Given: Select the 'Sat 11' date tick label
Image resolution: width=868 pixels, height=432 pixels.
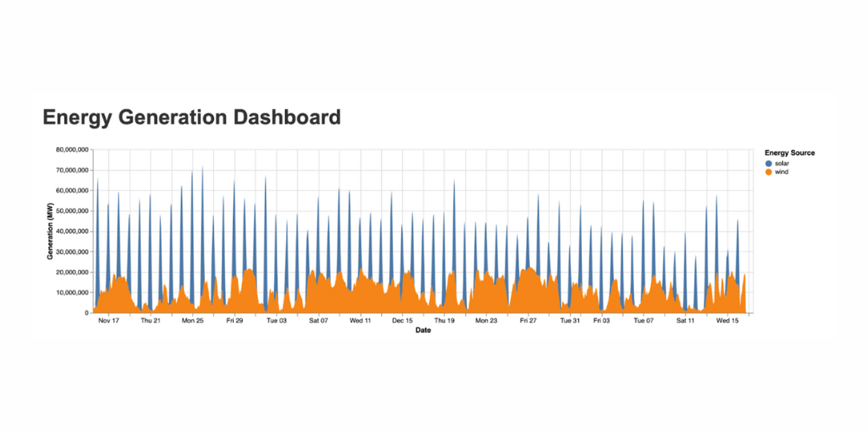Looking at the screenshot, I should pos(686,320).
